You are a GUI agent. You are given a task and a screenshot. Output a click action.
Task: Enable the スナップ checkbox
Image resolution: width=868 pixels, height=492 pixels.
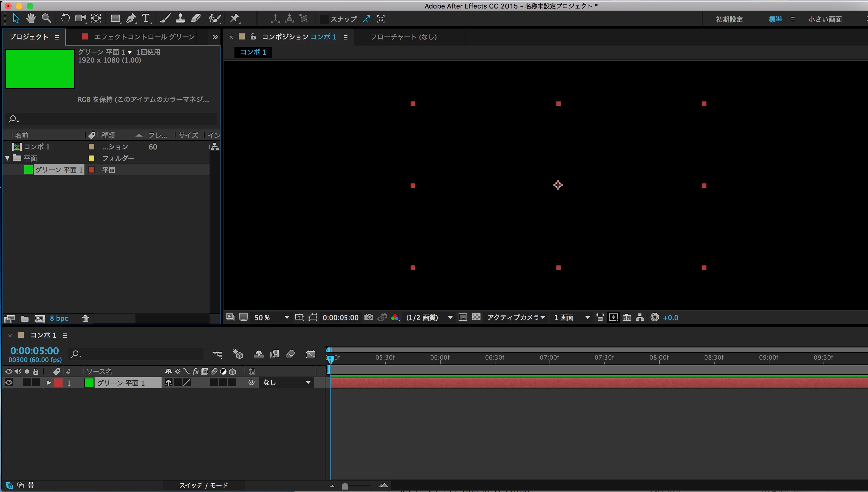324,19
